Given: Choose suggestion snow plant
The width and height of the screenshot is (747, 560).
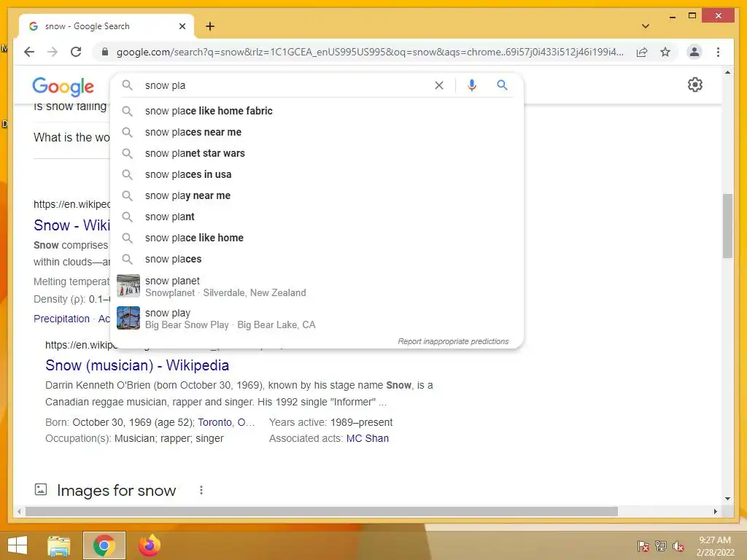Looking at the screenshot, I should 317,217.
